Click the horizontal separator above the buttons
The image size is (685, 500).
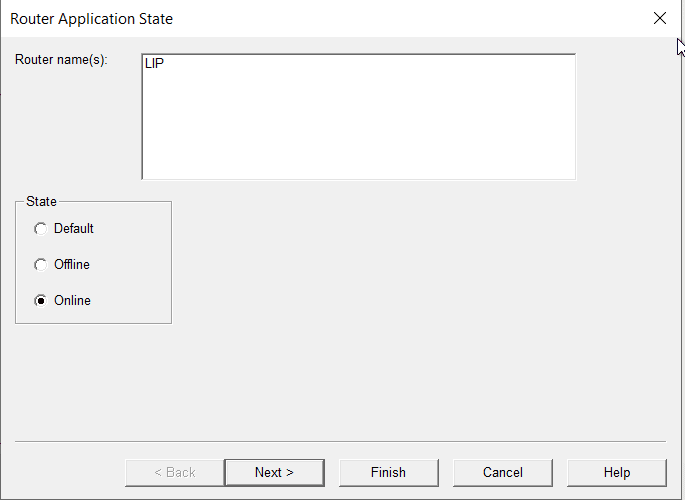coord(340,441)
